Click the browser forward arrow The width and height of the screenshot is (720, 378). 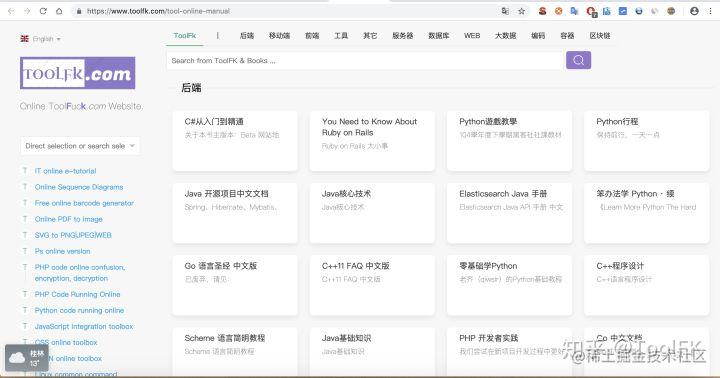tap(27, 11)
